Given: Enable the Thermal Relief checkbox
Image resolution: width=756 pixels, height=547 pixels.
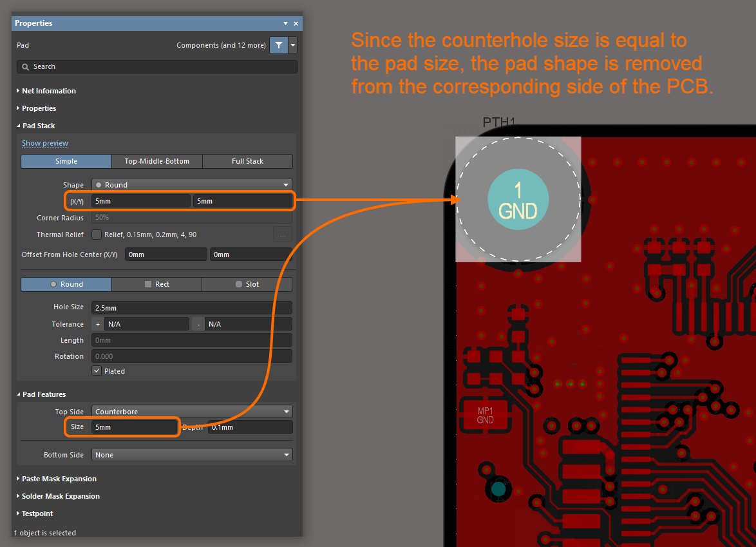Looking at the screenshot, I should tap(97, 235).
